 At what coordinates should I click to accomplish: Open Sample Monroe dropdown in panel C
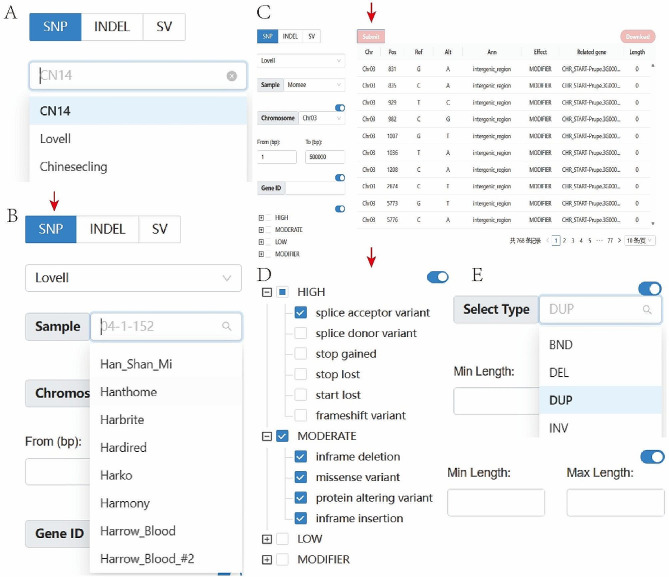(x=314, y=85)
